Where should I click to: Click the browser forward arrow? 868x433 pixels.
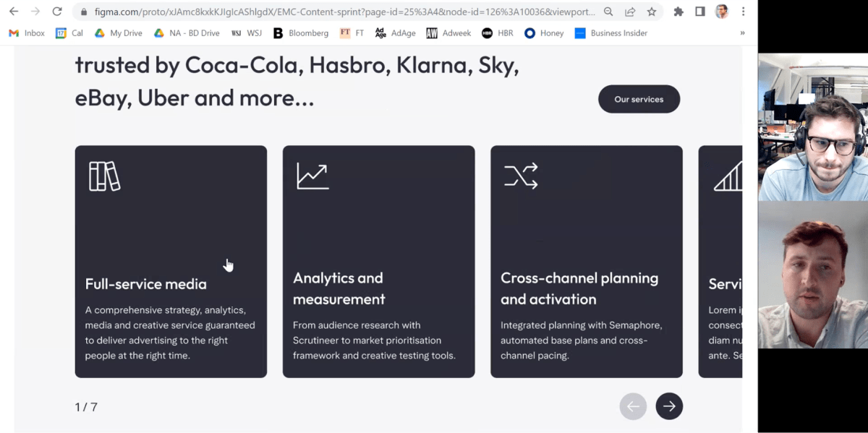(35, 12)
